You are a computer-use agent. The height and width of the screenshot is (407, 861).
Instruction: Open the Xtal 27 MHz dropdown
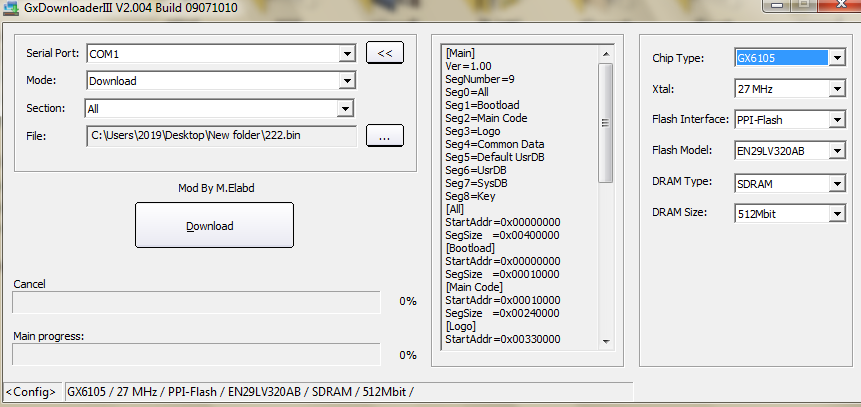click(x=837, y=88)
